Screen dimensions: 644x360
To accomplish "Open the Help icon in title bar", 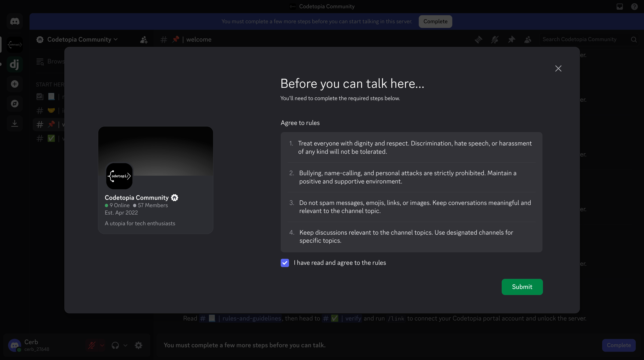I will [634, 6].
